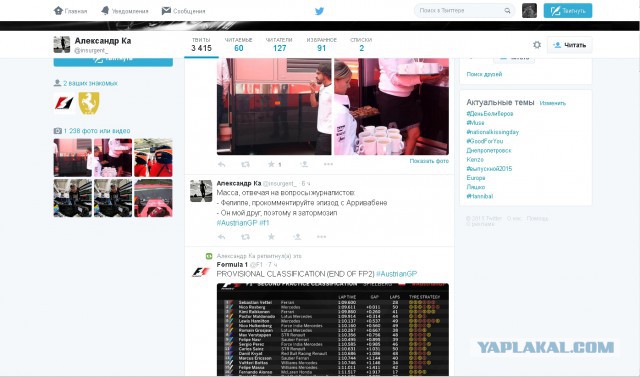Viewport: 640px width, 377px height.
Task: Open the Ferrari horse follower avatar
Action: [89, 103]
